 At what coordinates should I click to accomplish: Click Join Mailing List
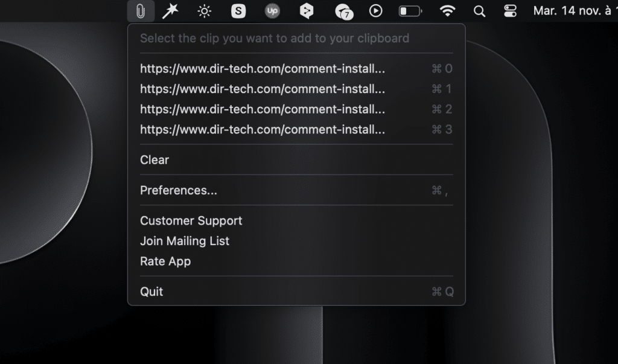pos(296,241)
